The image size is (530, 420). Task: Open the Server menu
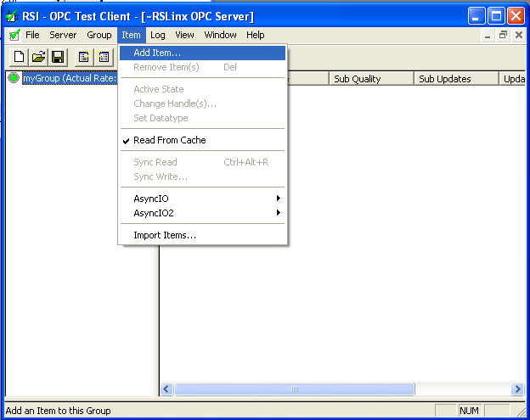[x=63, y=35]
